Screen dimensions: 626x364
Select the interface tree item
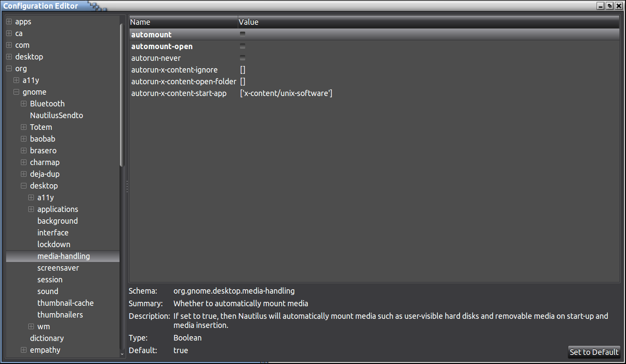[x=53, y=232]
